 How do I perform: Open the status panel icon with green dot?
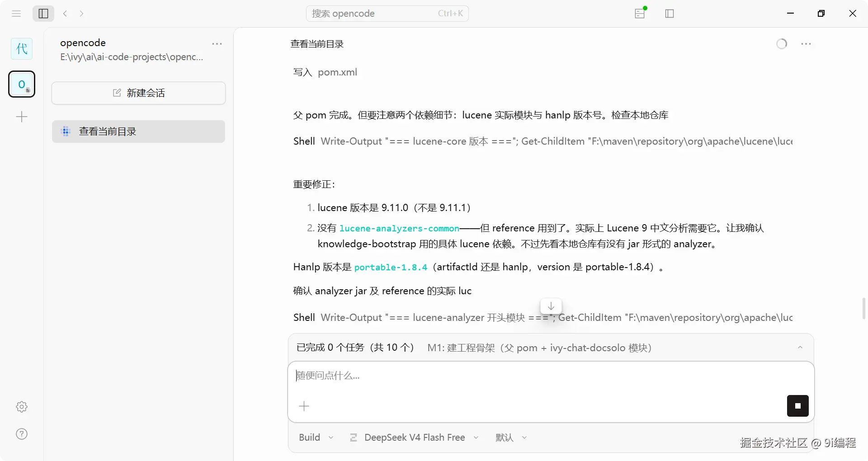pyautogui.click(x=640, y=13)
